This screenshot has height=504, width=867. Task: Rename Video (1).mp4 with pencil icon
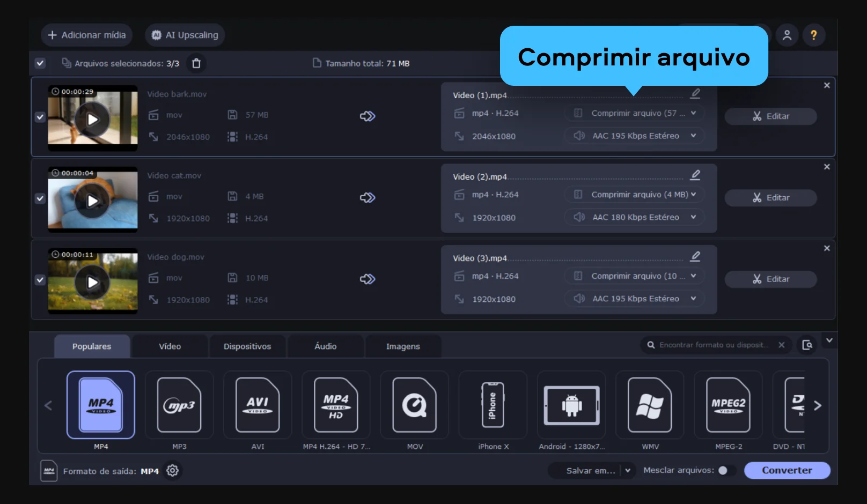point(695,93)
